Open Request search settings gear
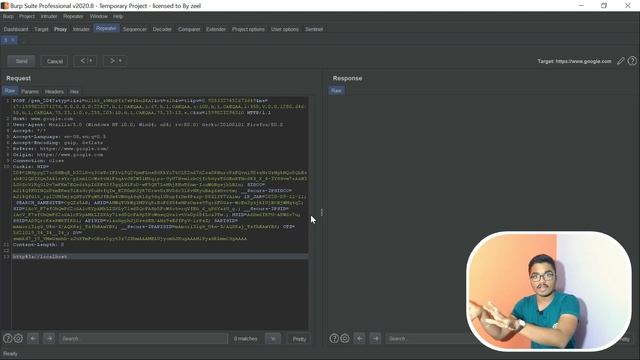The image size is (640, 360). (18, 338)
